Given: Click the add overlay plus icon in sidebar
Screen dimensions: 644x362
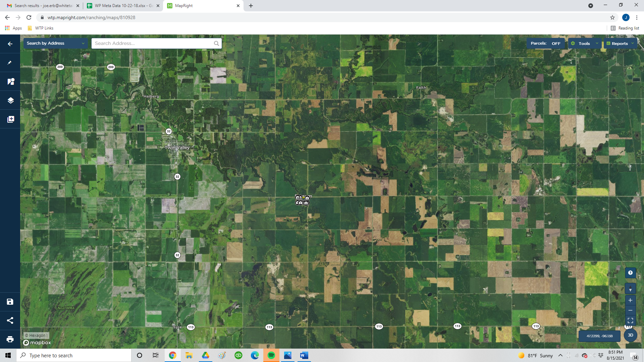Looking at the screenshot, I should 10,119.
